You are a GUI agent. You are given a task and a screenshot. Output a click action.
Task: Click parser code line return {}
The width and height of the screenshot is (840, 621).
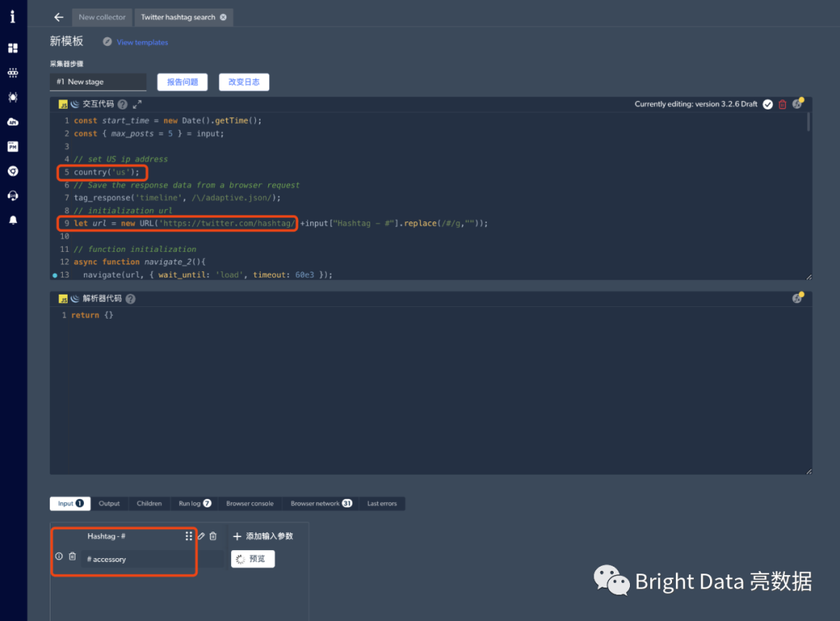click(92, 315)
